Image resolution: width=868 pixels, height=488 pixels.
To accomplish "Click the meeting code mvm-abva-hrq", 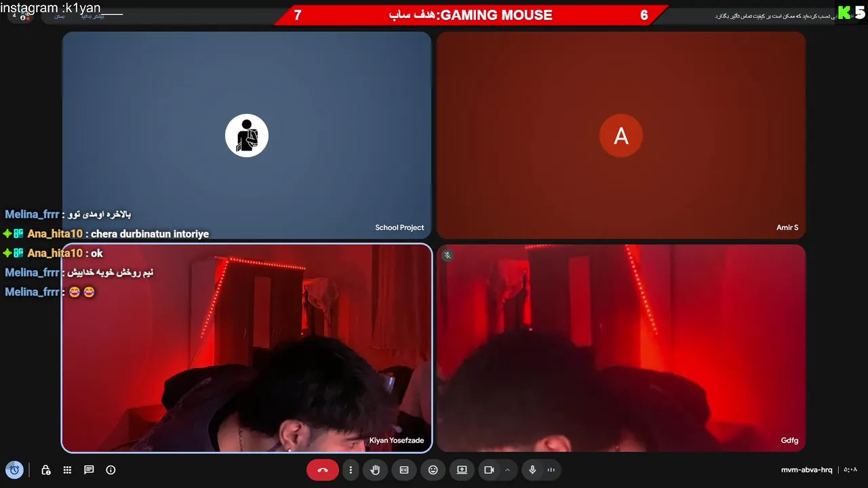I will (806, 470).
